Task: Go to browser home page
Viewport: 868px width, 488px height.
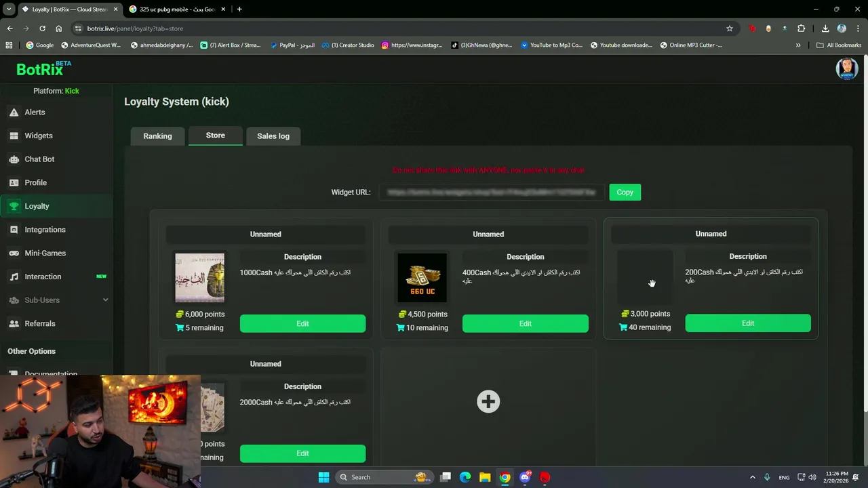Action: [59, 28]
